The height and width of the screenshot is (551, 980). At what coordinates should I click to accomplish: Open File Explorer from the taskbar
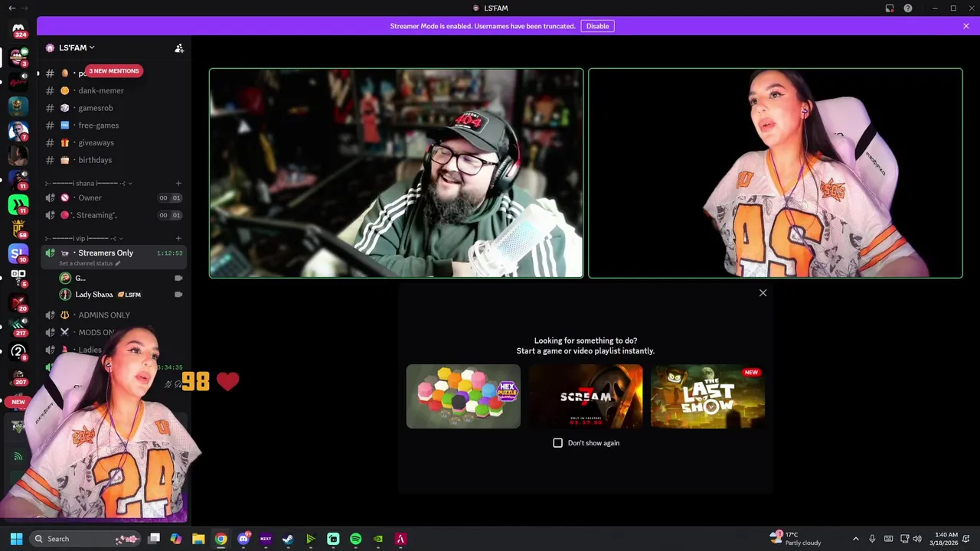[x=198, y=539]
